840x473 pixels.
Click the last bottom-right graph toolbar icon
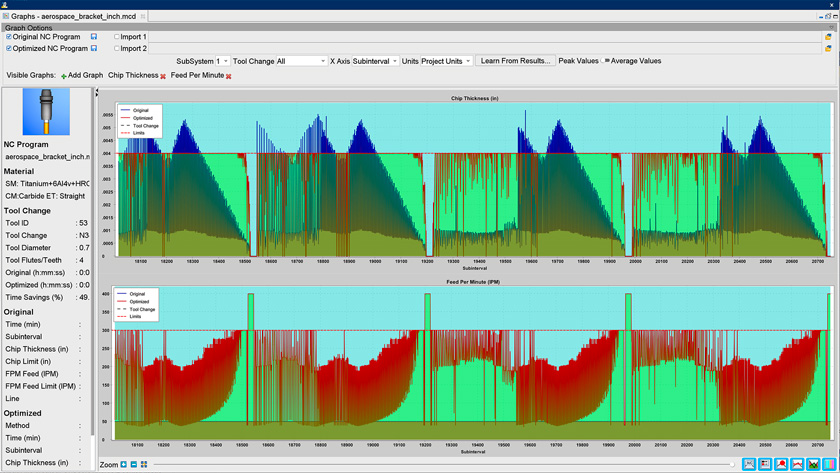(829, 464)
